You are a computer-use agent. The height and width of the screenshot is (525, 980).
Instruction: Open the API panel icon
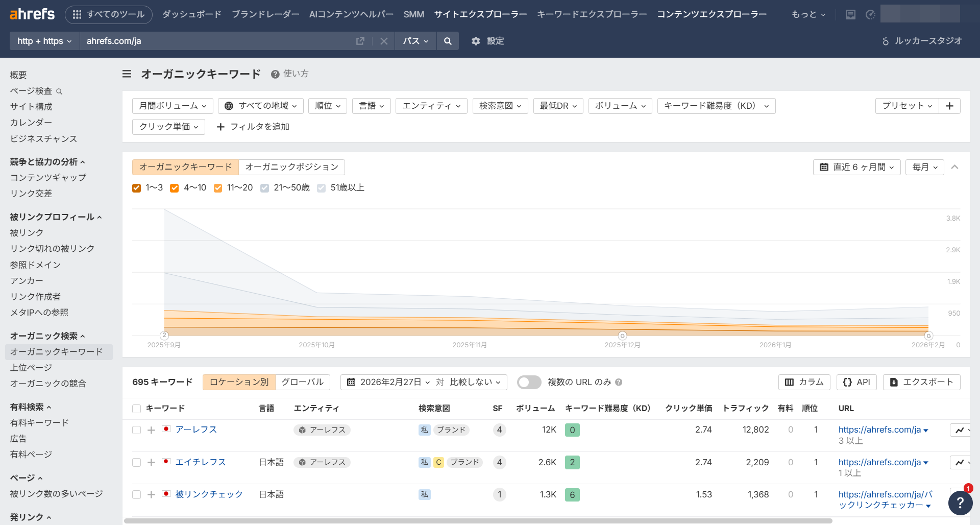pos(856,382)
